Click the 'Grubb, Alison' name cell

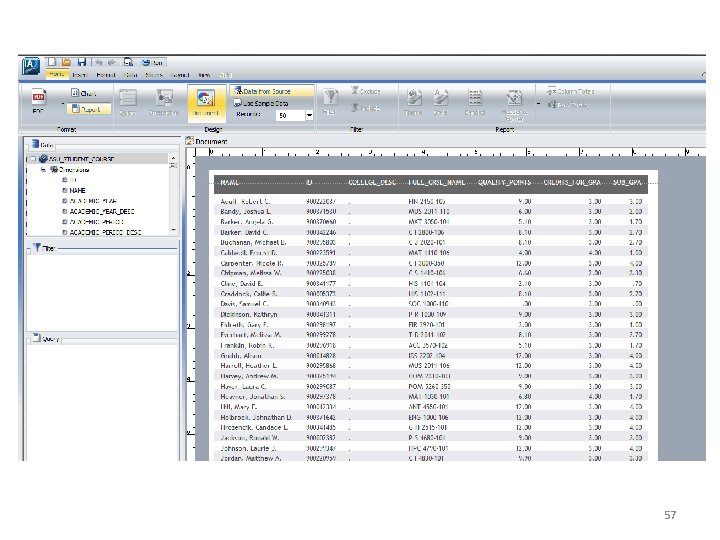pos(241,355)
